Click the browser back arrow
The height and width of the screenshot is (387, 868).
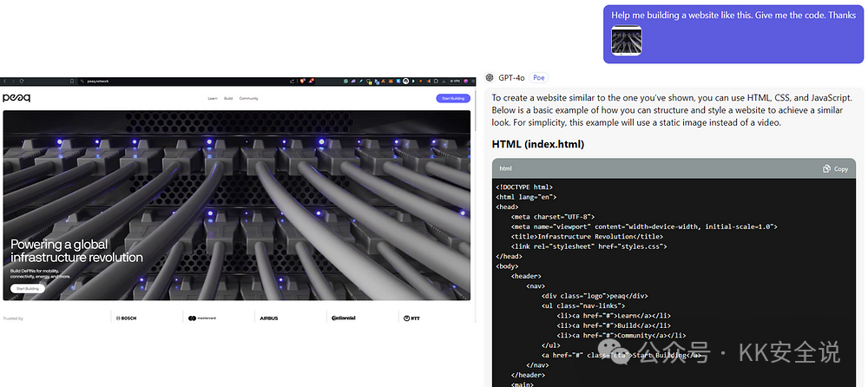(6, 81)
